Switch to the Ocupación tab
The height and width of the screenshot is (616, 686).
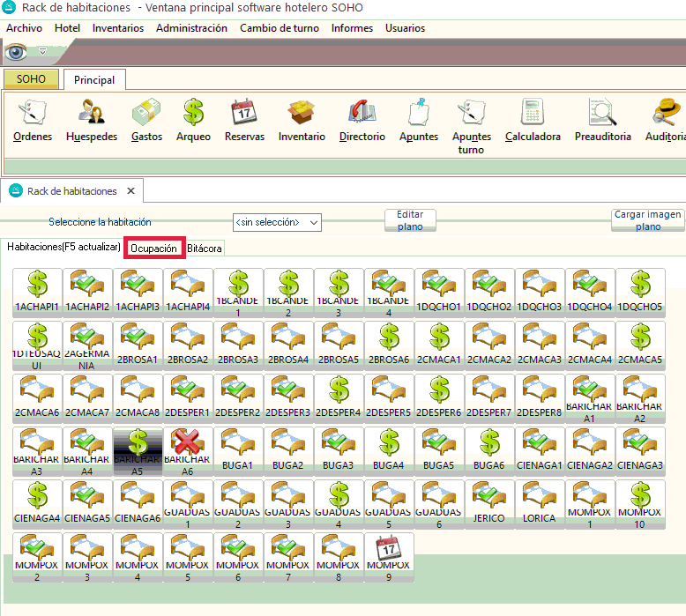[153, 249]
